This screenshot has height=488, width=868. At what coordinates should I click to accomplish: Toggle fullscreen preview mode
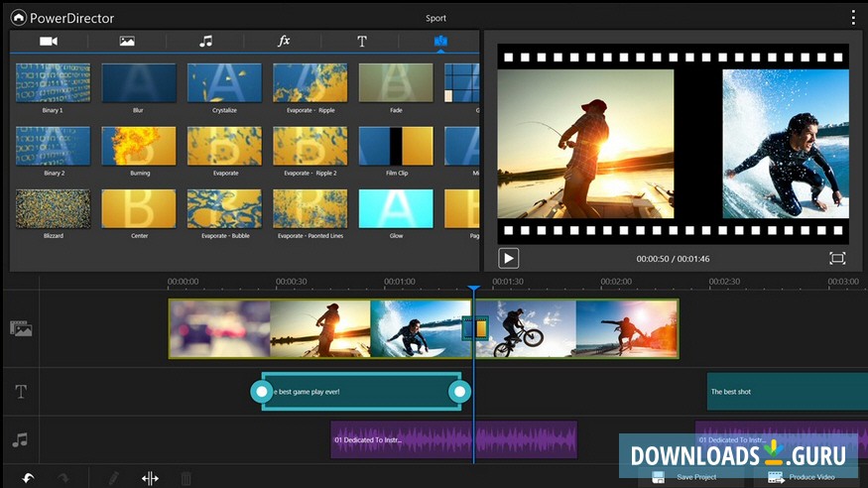pyautogui.click(x=837, y=258)
